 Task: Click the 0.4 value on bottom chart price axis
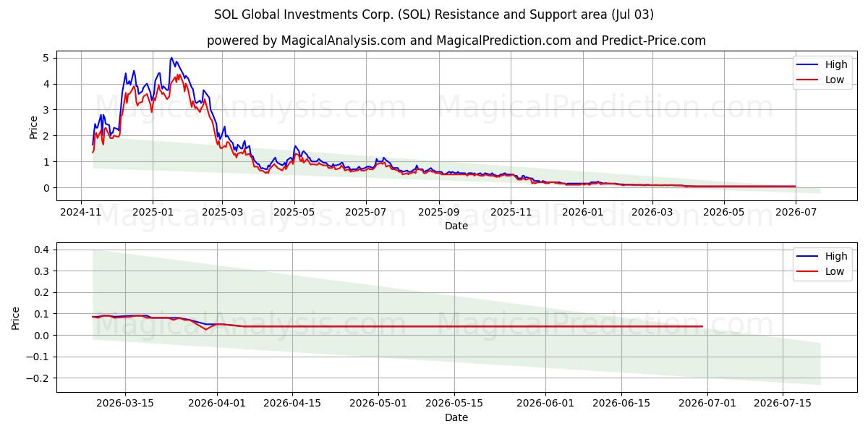coord(42,250)
